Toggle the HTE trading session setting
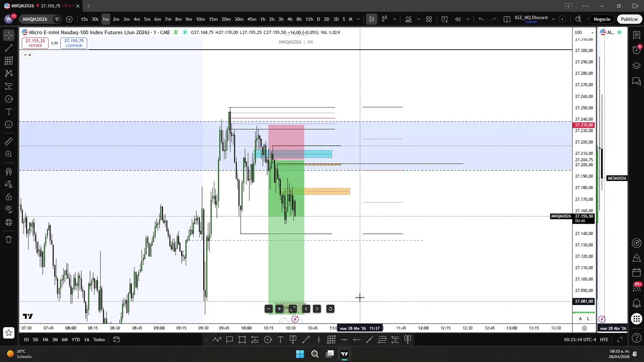 tap(604, 339)
